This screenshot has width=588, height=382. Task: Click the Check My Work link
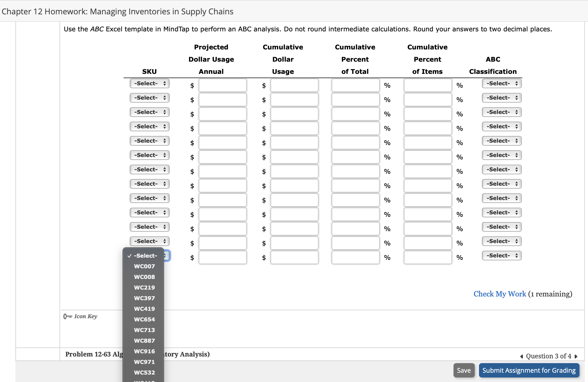tap(499, 294)
